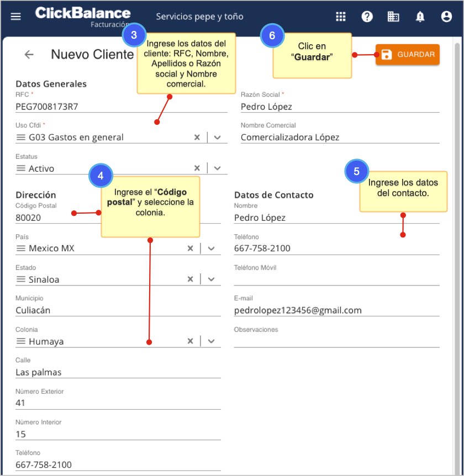Open the user account profile icon

446,17
